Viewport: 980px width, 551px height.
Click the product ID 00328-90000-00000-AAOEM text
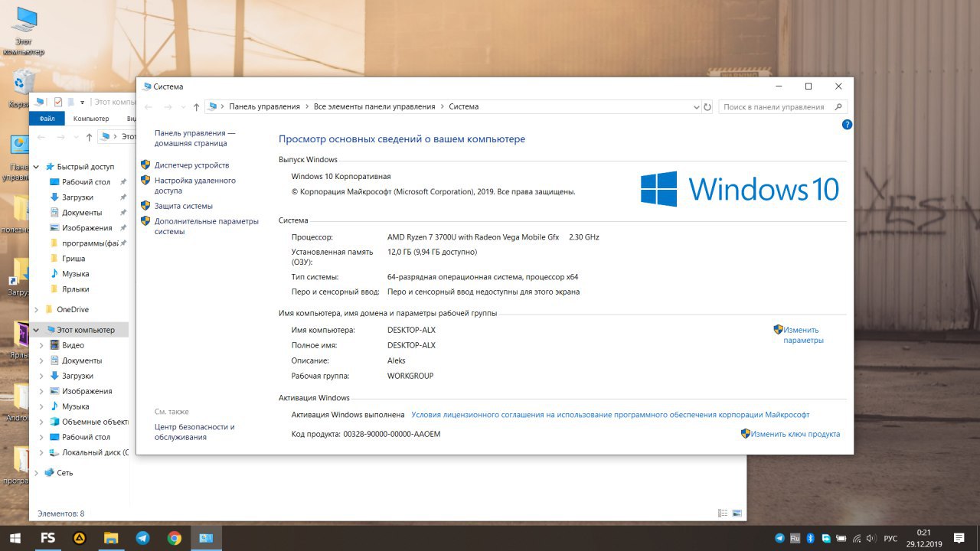tap(392, 434)
